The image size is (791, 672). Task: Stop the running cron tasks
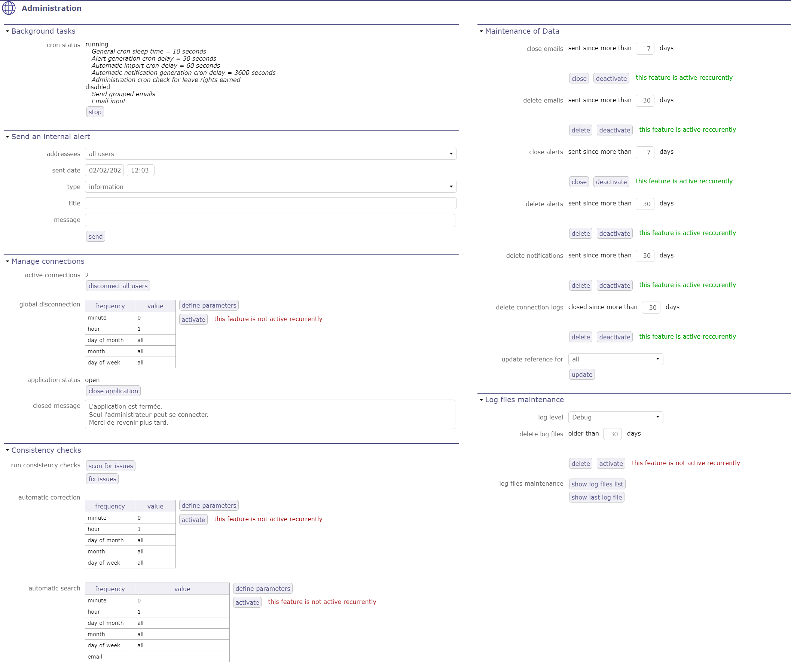95,111
